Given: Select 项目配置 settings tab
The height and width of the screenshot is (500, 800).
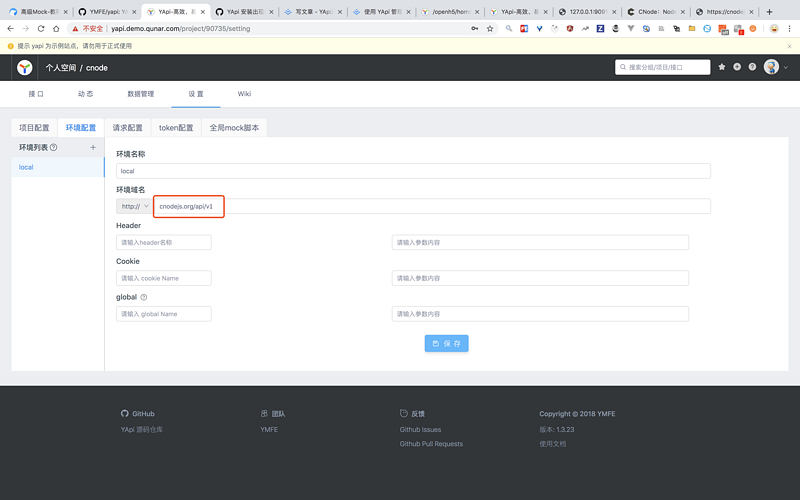Looking at the screenshot, I should point(34,128).
